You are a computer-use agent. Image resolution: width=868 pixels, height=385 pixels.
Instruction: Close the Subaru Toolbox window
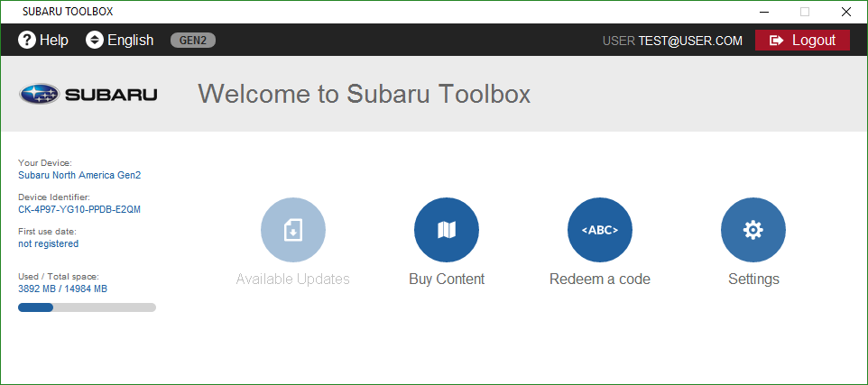845,12
